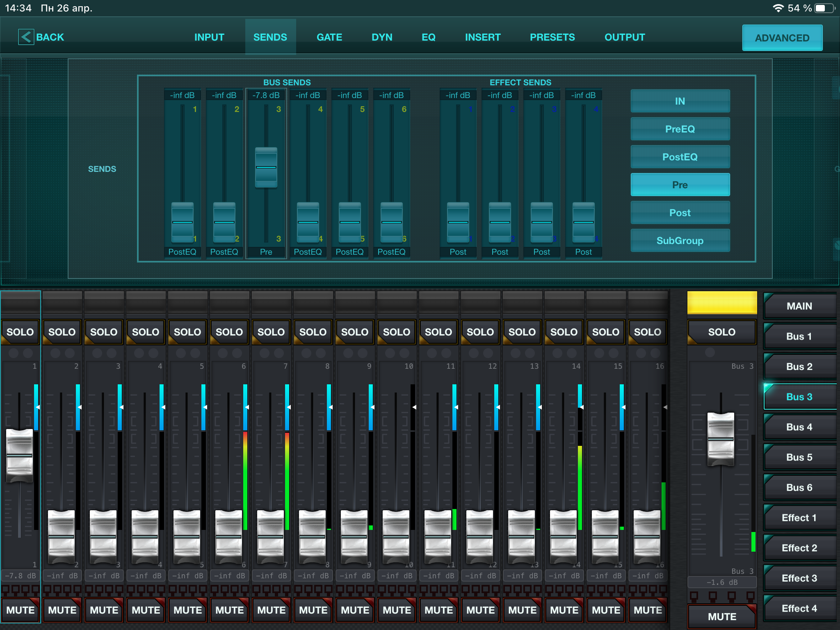
Task: Click the Bus send 3 fader handle
Action: [266, 167]
